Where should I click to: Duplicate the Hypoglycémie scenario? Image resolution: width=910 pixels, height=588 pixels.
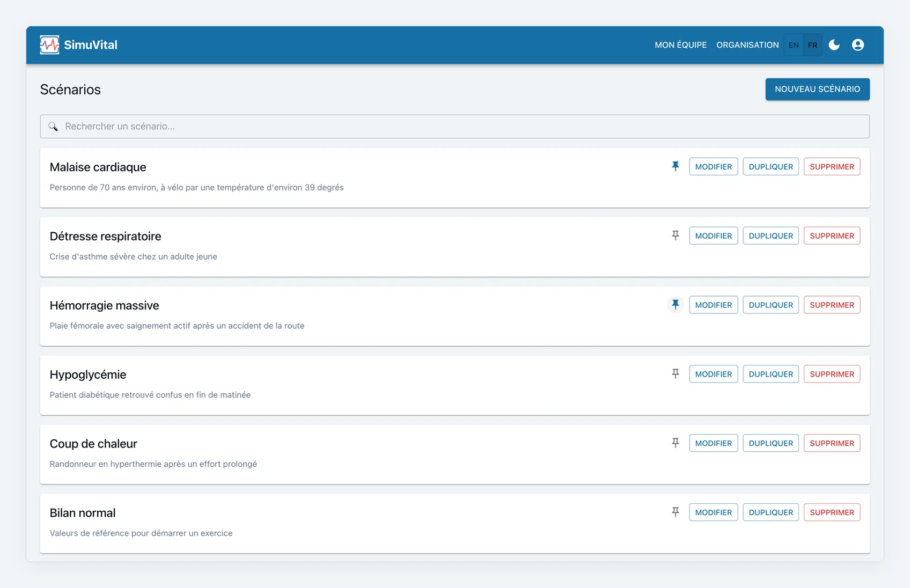770,374
